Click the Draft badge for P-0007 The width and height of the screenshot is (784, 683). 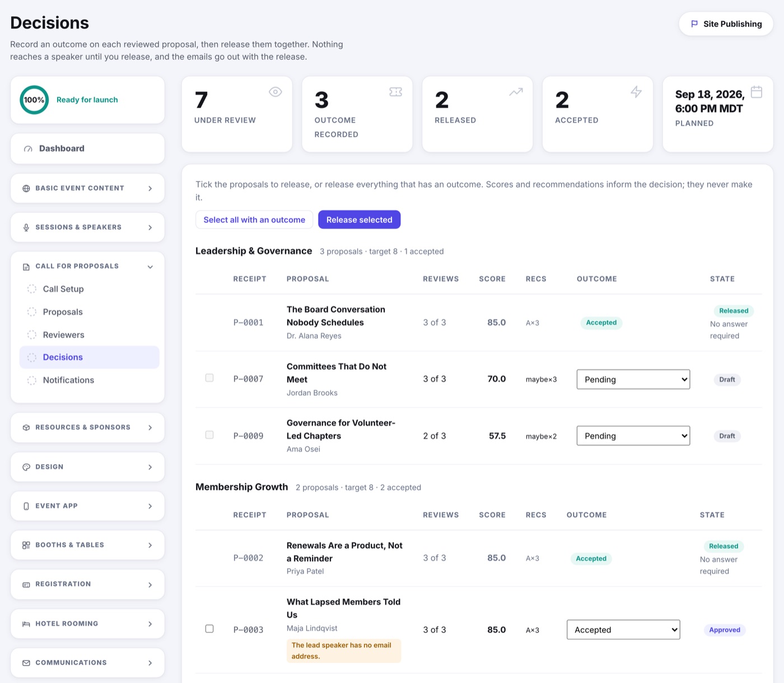pos(727,380)
